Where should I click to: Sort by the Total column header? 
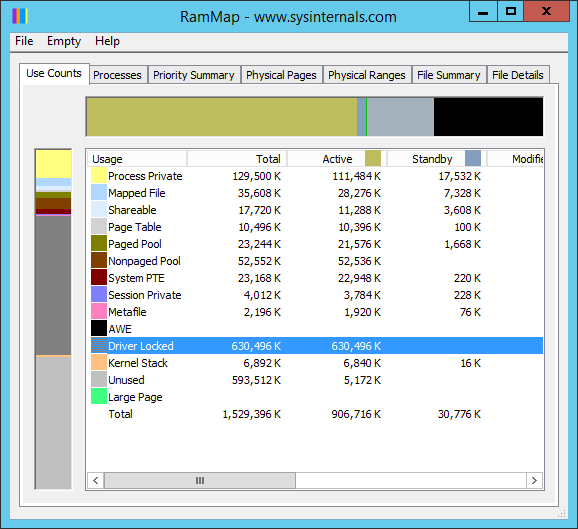pyautogui.click(x=237, y=159)
